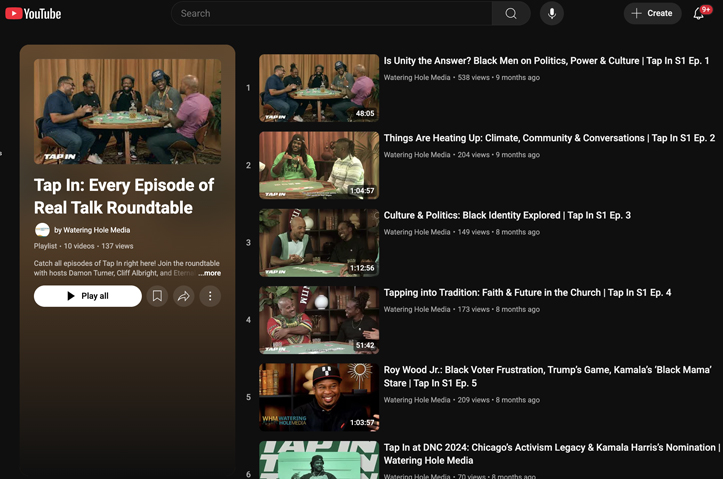The image size is (723, 479).
Task: Click '204 views' text on Ep. 2
Action: pyautogui.click(x=474, y=155)
